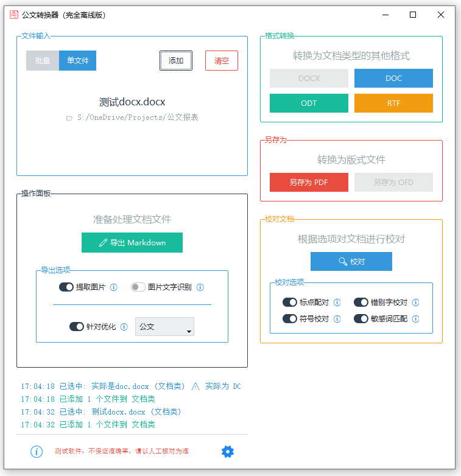
Task: Disable the 提取图片 toggle
Action: coord(66,287)
